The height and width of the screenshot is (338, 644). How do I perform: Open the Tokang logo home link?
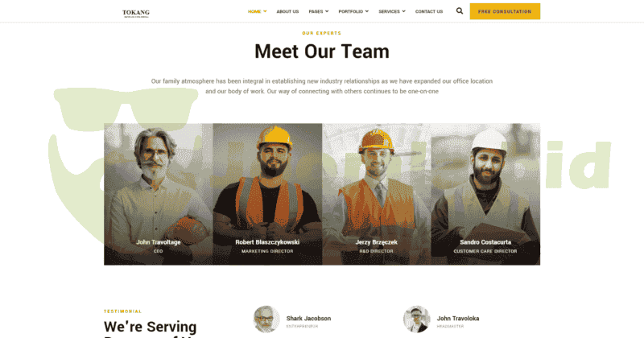pos(136,13)
